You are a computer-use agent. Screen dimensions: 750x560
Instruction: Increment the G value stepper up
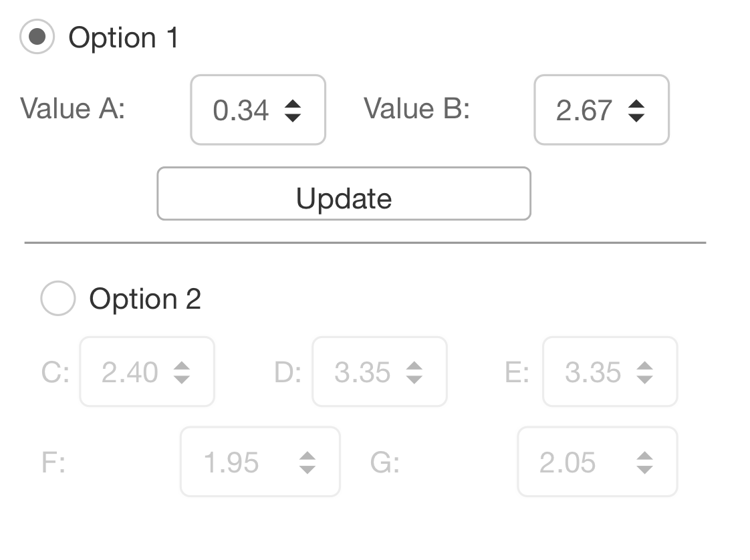coord(644,456)
